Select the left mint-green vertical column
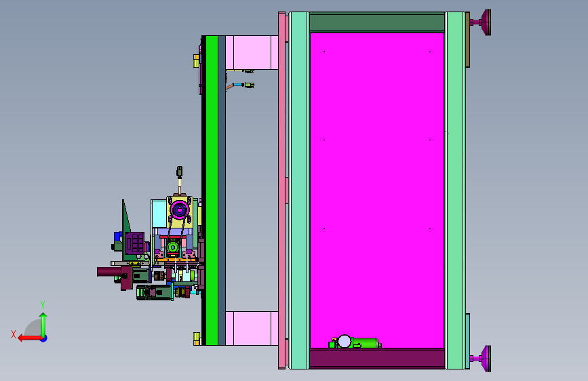Image resolution: width=588 pixels, height=381 pixels. (x=300, y=190)
